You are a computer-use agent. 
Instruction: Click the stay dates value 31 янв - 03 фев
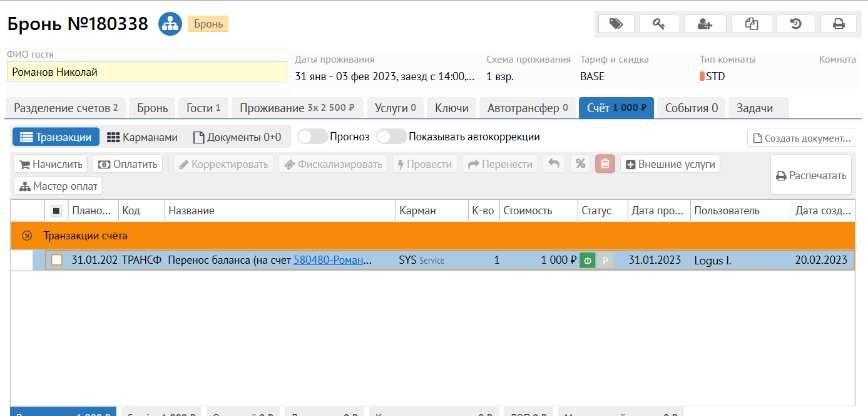385,76
